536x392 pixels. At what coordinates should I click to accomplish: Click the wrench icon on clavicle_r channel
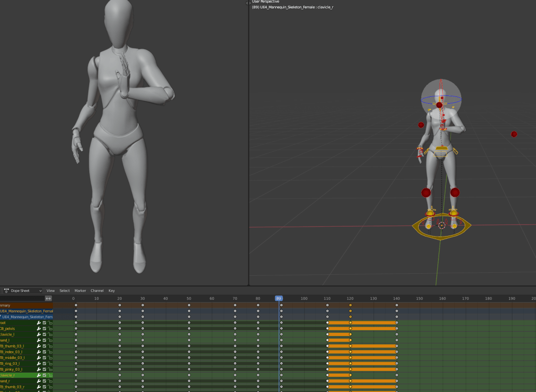(x=39, y=375)
